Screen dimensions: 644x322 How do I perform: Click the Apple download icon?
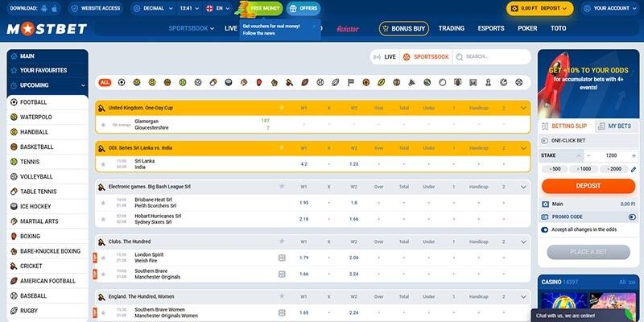pyautogui.click(x=55, y=9)
